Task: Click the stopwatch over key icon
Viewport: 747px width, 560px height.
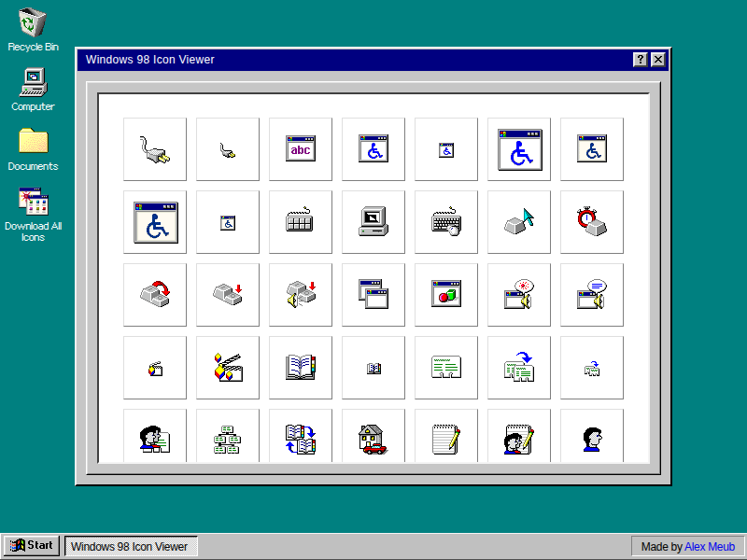Action: pos(592,221)
